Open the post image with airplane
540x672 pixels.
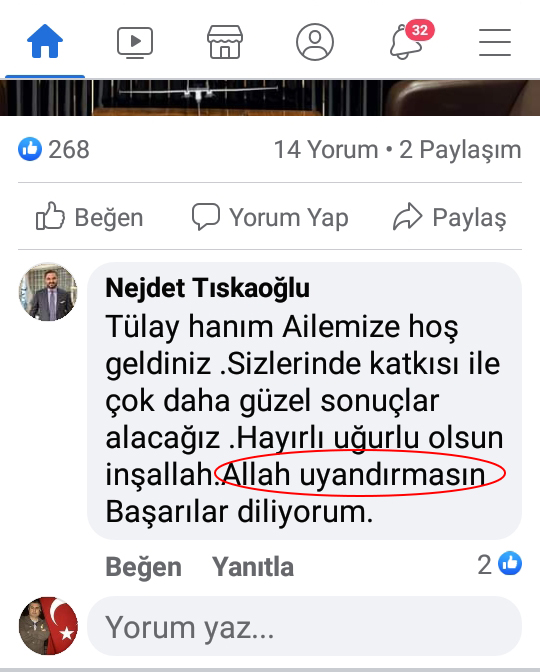pyautogui.click(x=270, y=98)
